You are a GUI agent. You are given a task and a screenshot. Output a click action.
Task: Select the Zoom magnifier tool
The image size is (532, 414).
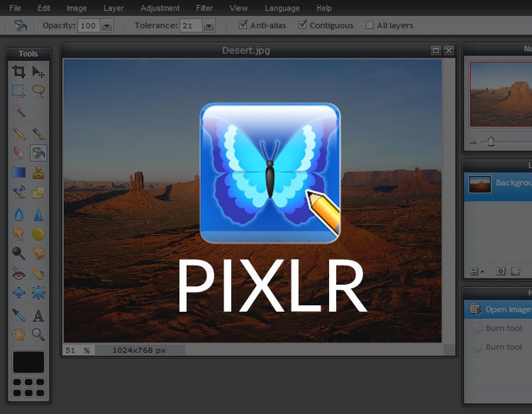[38, 334]
